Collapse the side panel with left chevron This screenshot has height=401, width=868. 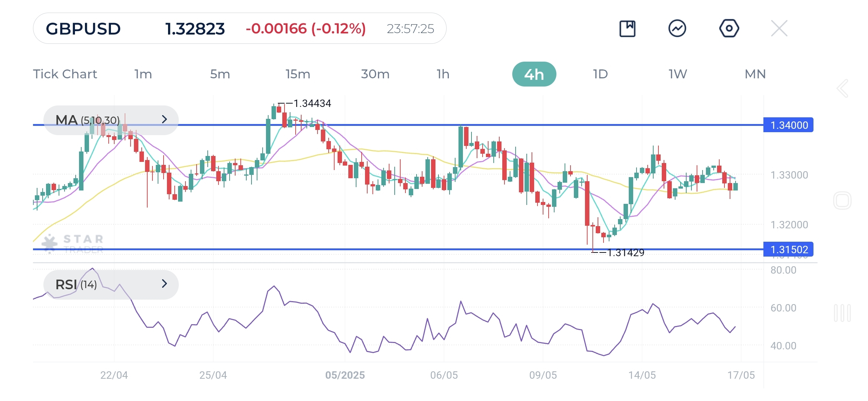pos(841,88)
